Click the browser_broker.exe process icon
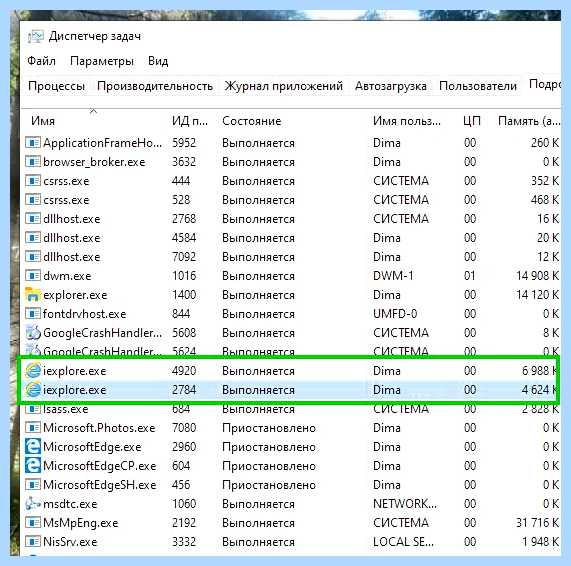The image size is (571, 566). coord(33,161)
